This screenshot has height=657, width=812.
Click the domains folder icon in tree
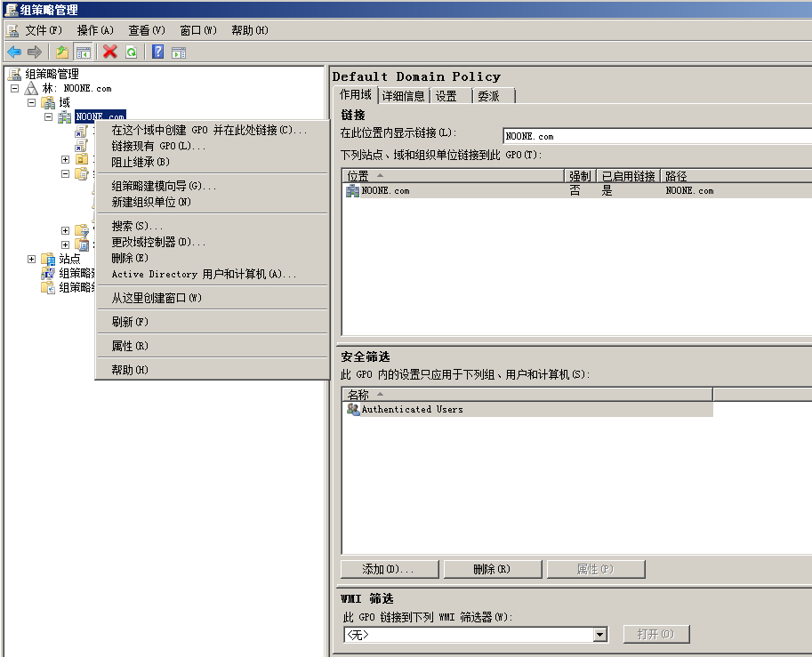(x=48, y=102)
